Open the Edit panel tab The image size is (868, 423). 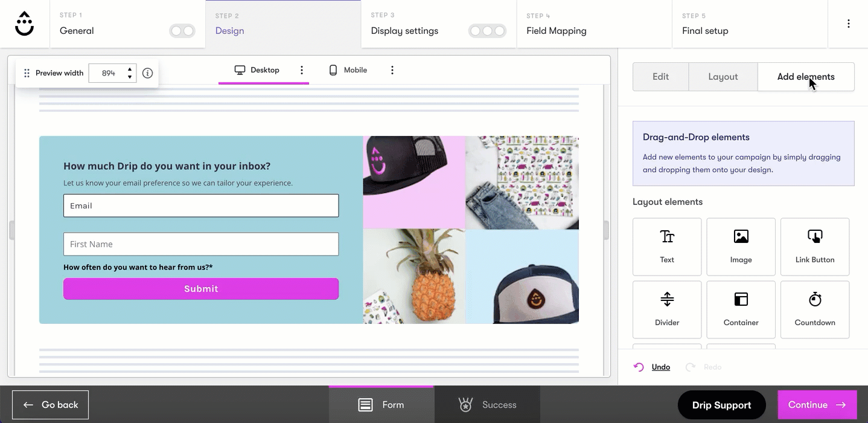660,77
